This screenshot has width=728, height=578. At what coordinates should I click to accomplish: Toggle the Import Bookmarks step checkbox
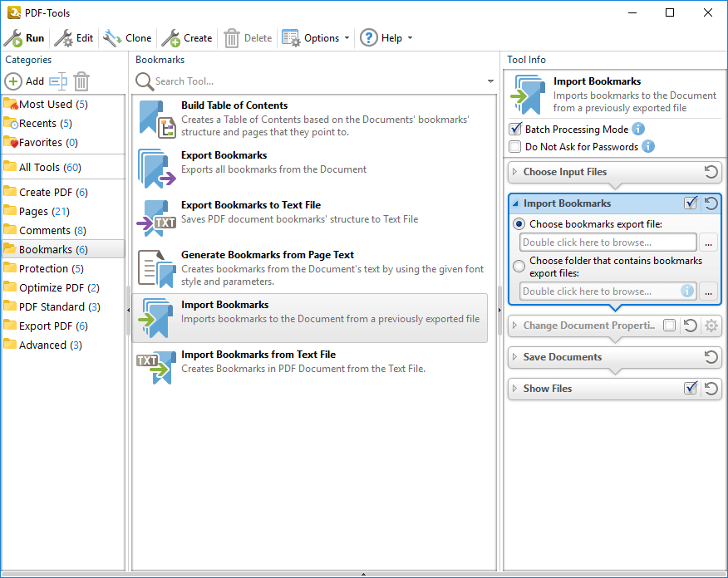click(x=691, y=203)
